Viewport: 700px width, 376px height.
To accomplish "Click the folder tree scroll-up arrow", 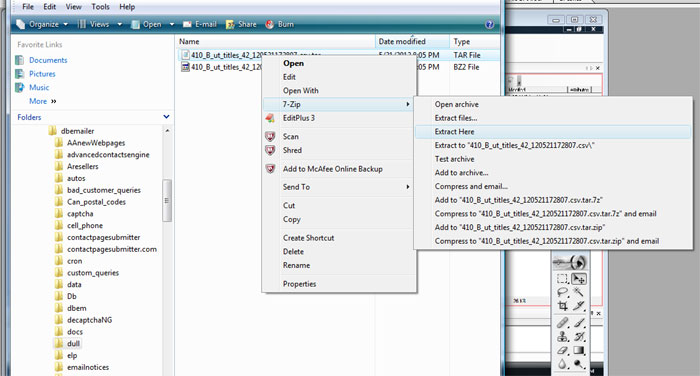I will pyautogui.click(x=167, y=131).
